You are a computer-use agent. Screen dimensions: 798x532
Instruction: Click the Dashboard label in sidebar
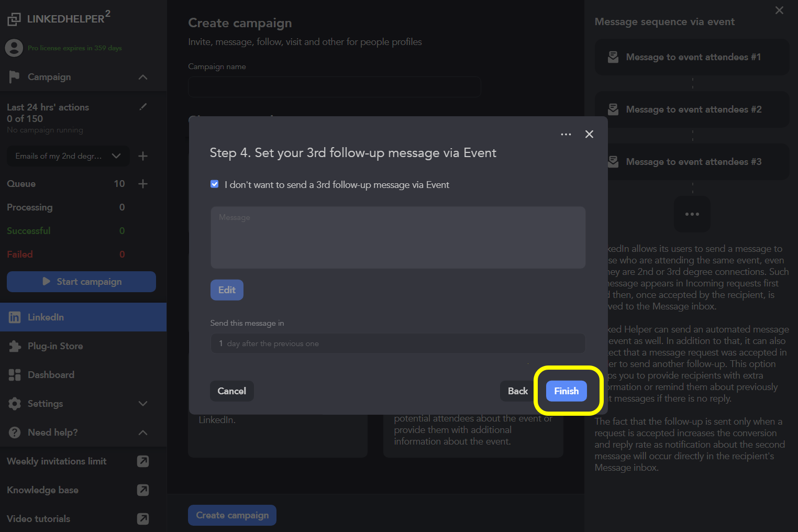[51, 375]
